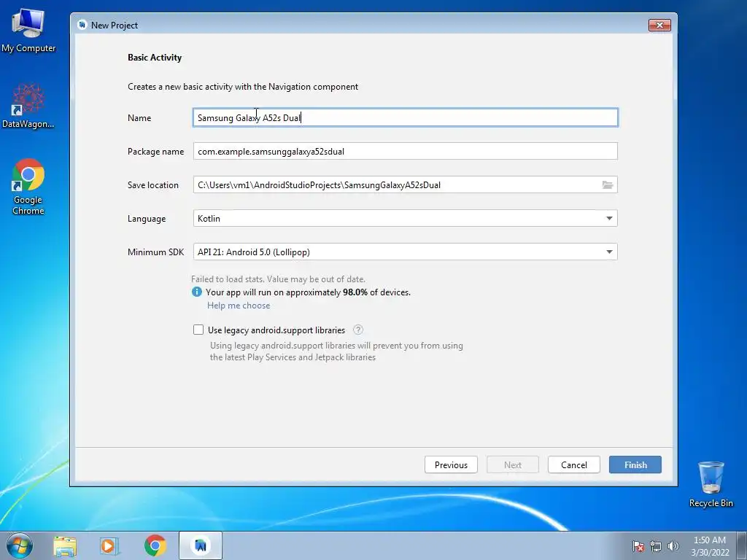Click the navigation component description text
747x560 pixels.
[x=242, y=87]
